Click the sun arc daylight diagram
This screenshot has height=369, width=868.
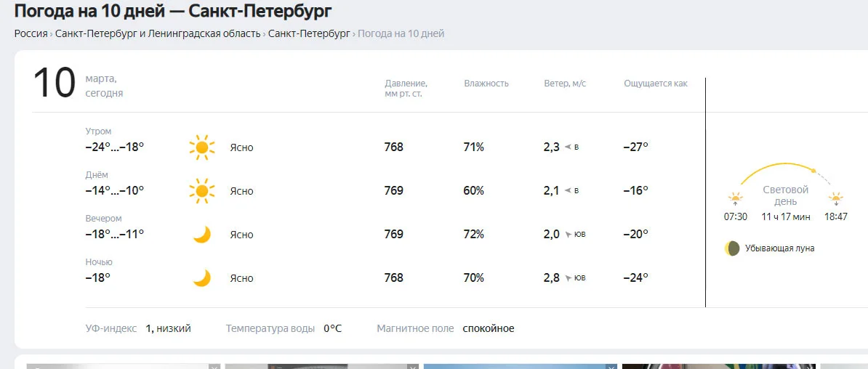786,174
